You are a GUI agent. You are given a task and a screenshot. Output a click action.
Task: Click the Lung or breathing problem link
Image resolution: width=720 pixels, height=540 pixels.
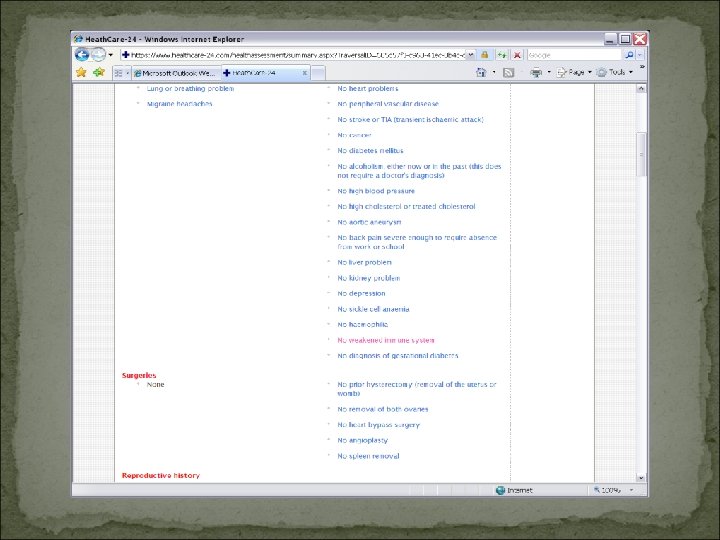tap(190, 89)
